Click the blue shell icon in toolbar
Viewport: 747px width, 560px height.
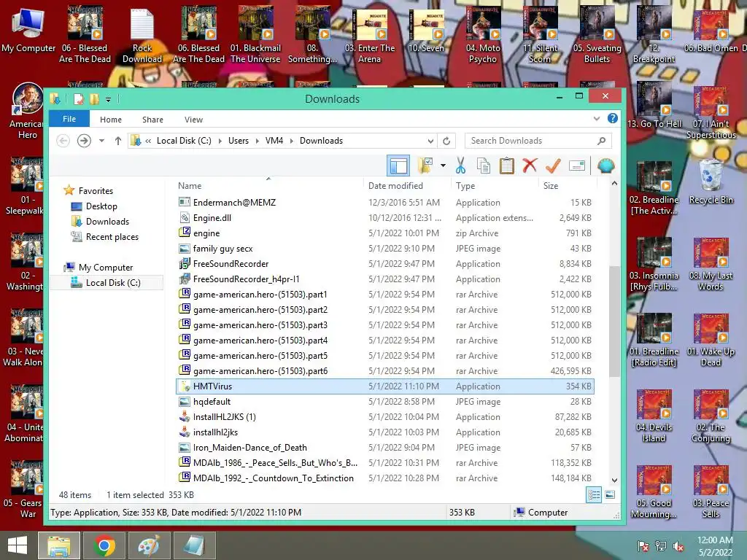pos(606,166)
